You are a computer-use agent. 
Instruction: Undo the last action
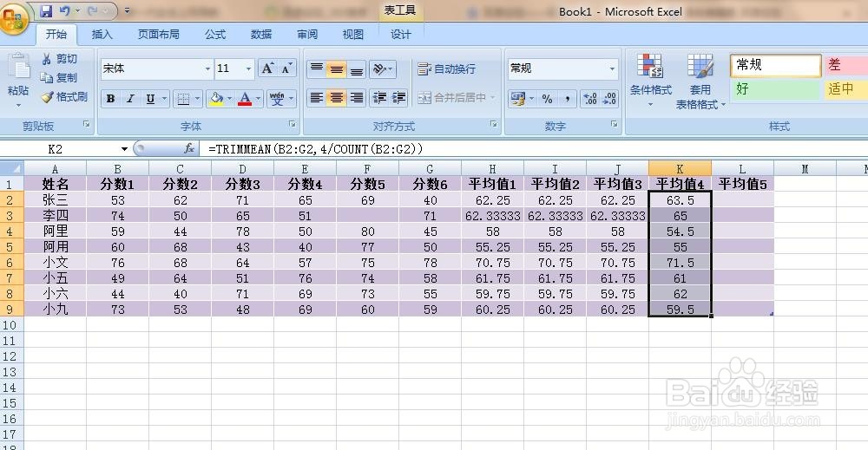(65, 11)
